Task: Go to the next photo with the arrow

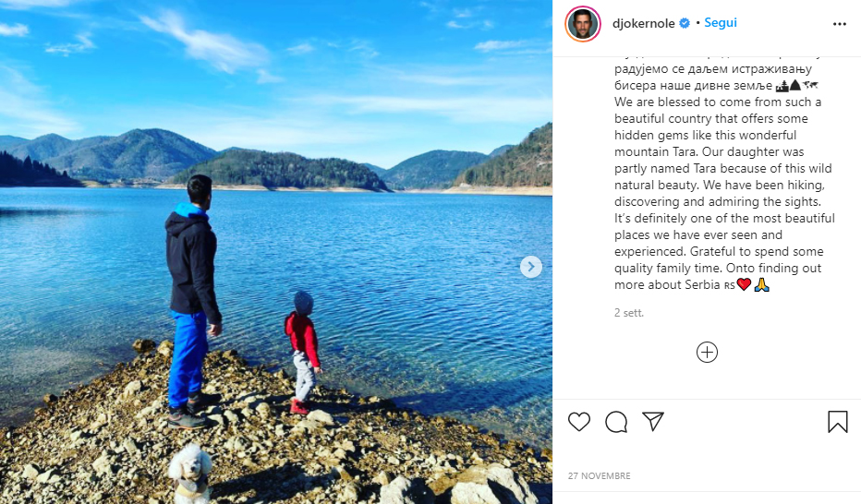Action: click(531, 267)
